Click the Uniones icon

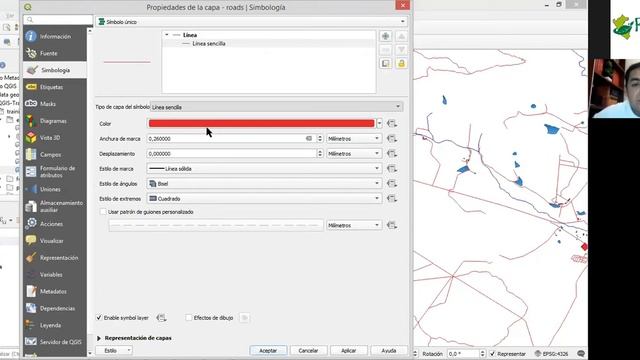31,189
